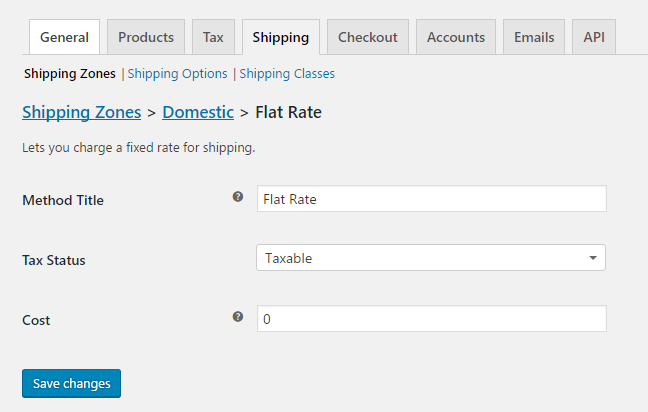The height and width of the screenshot is (412, 648).
Task: Click the Method Title field label
Action: pyautogui.click(x=63, y=200)
